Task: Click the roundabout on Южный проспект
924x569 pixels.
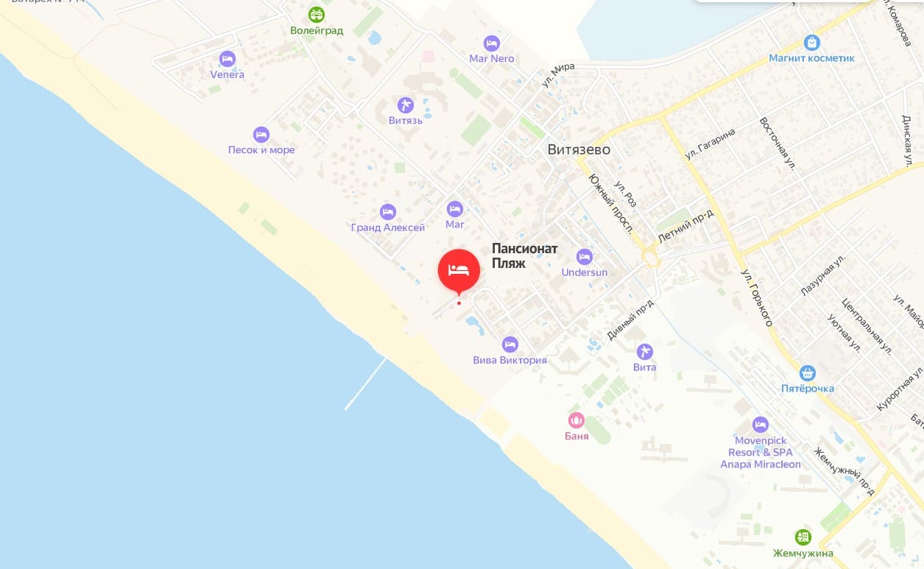Action: point(650,259)
